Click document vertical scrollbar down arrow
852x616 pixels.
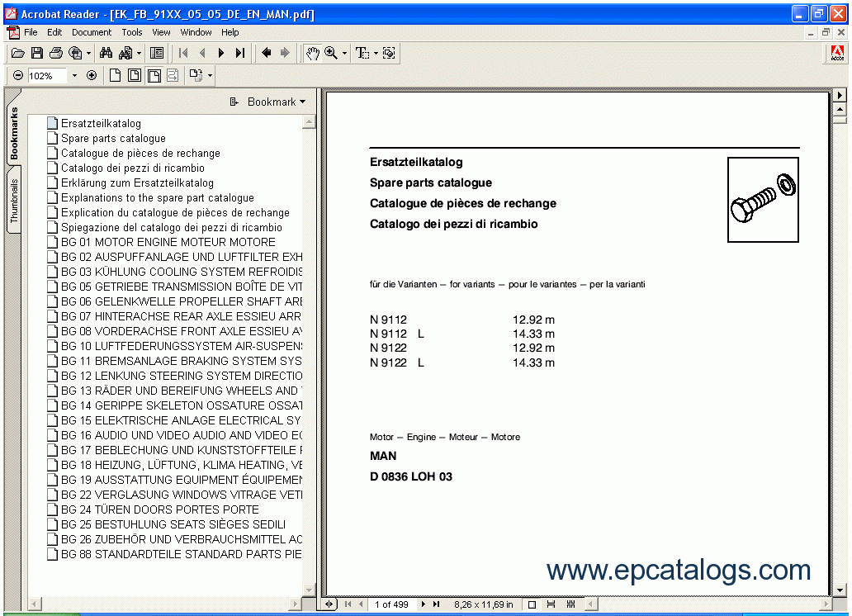[840, 590]
